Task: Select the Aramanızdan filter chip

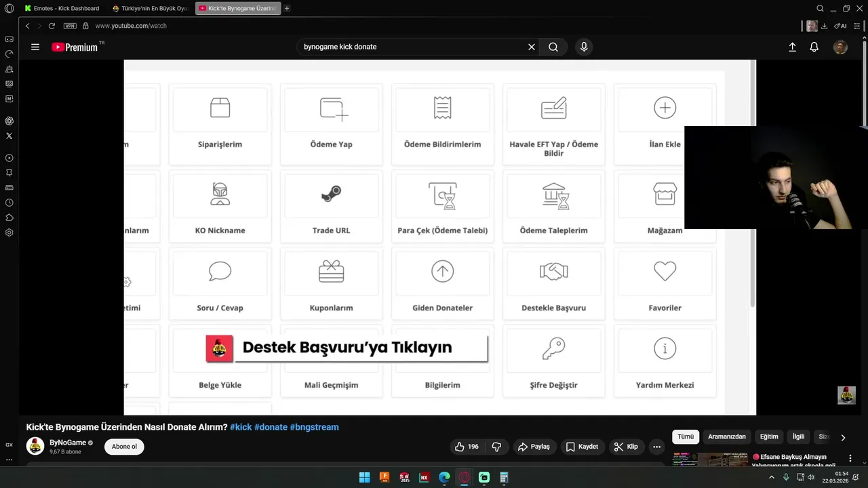Action: (x=727, y=436)
